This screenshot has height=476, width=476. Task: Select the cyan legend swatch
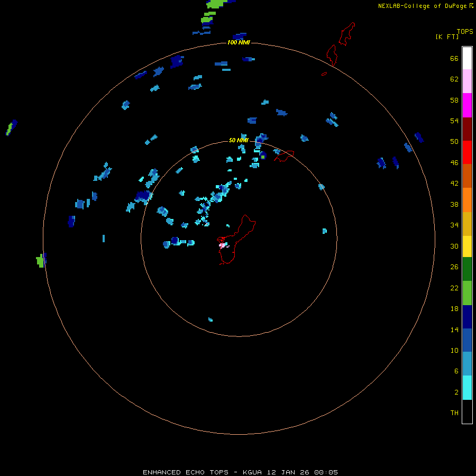tap(467, 388)
